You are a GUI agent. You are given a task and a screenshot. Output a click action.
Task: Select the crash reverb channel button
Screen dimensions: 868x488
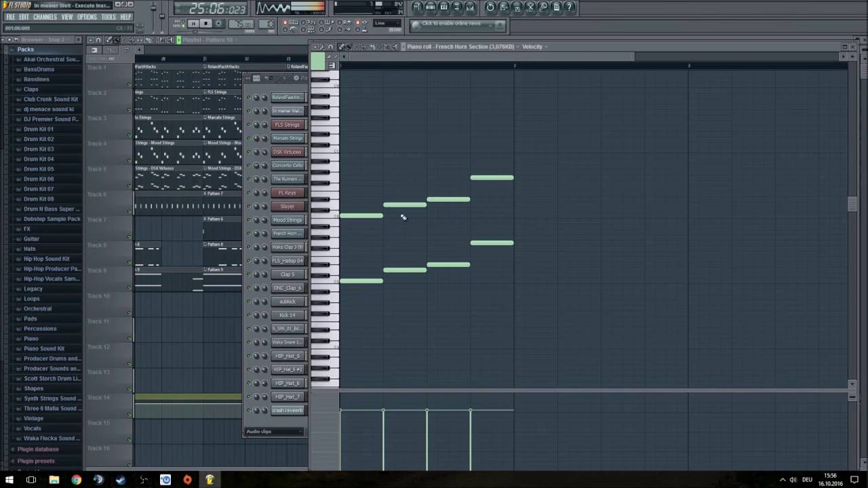(288, 410)
